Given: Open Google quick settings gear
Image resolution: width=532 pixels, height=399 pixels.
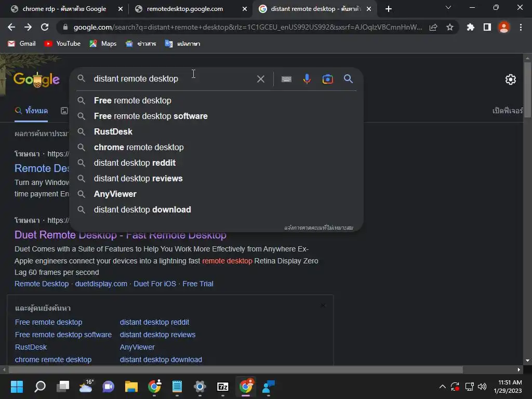Looking at the screenshot, I should 510,79.
